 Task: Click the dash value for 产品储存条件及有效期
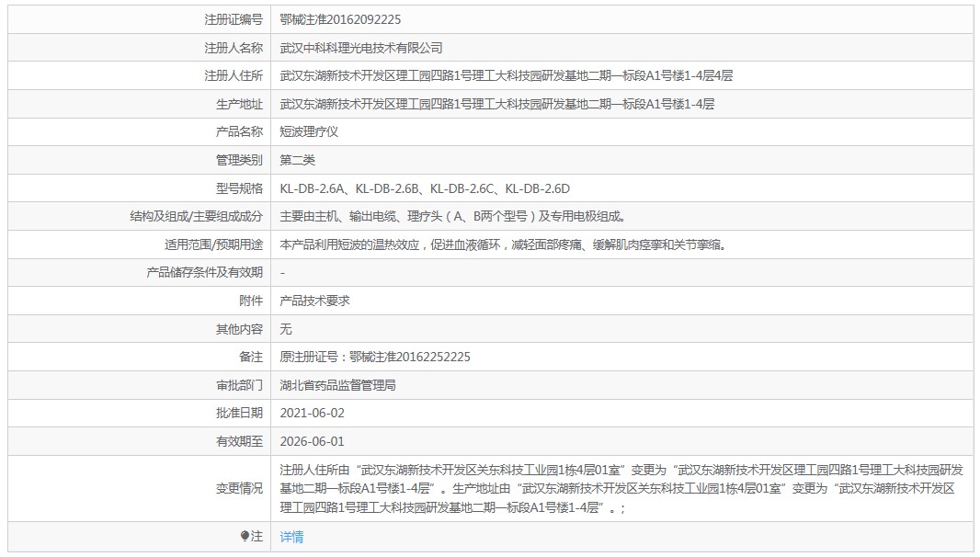tap(282, 273)
